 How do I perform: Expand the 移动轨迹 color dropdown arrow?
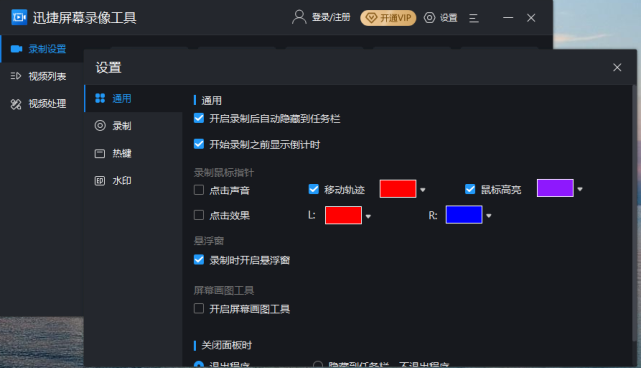pyautogui.click(x=423, y=190)
